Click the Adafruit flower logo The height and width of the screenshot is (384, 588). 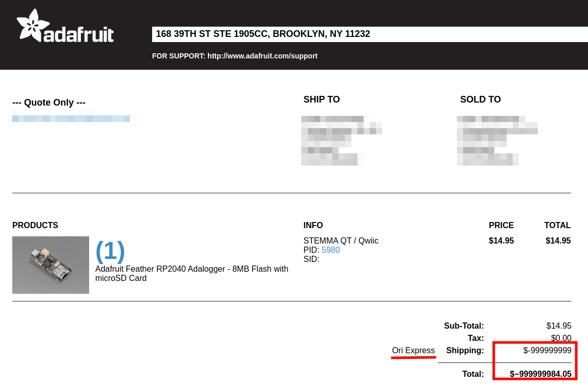(x=32, y=25)
